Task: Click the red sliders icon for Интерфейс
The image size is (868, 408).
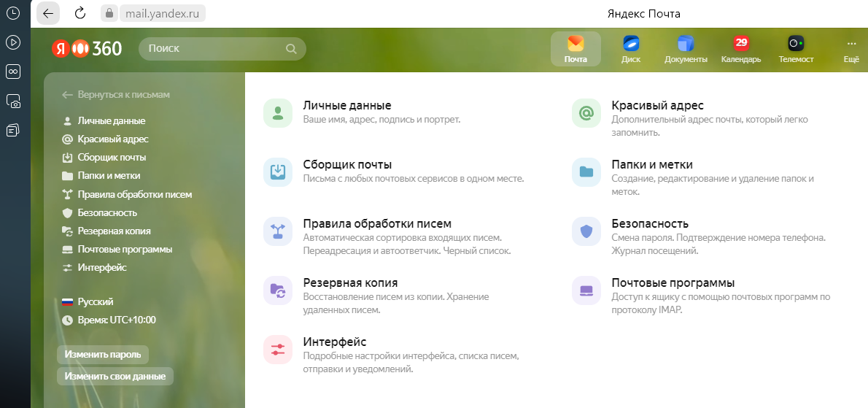Action: [278, 350]
